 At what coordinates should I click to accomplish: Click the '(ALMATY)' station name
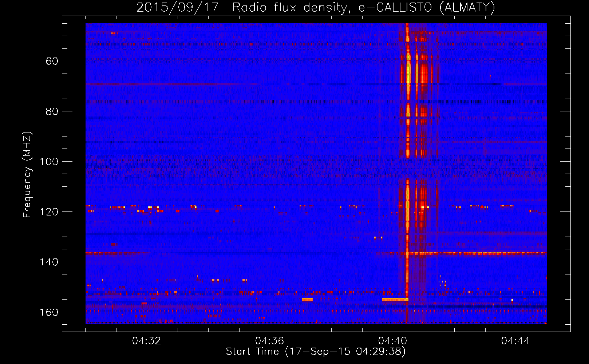(x=467, y=7)
